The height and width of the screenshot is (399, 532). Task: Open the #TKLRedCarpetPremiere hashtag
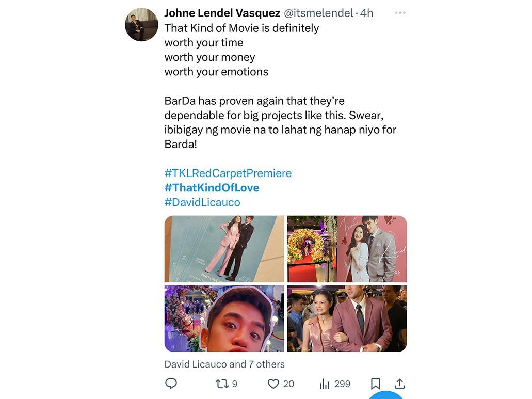pyautogui.click(x=228, y=173)
